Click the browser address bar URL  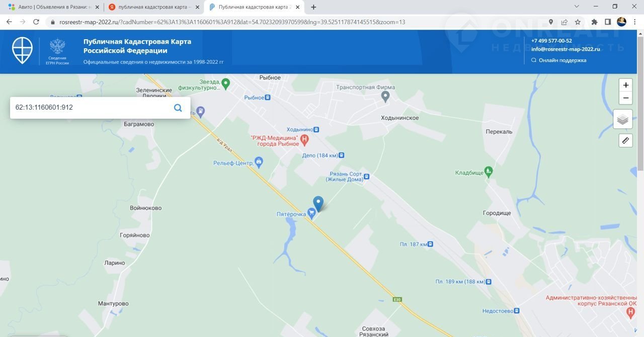pyautogui.click(x=231, y=22)
